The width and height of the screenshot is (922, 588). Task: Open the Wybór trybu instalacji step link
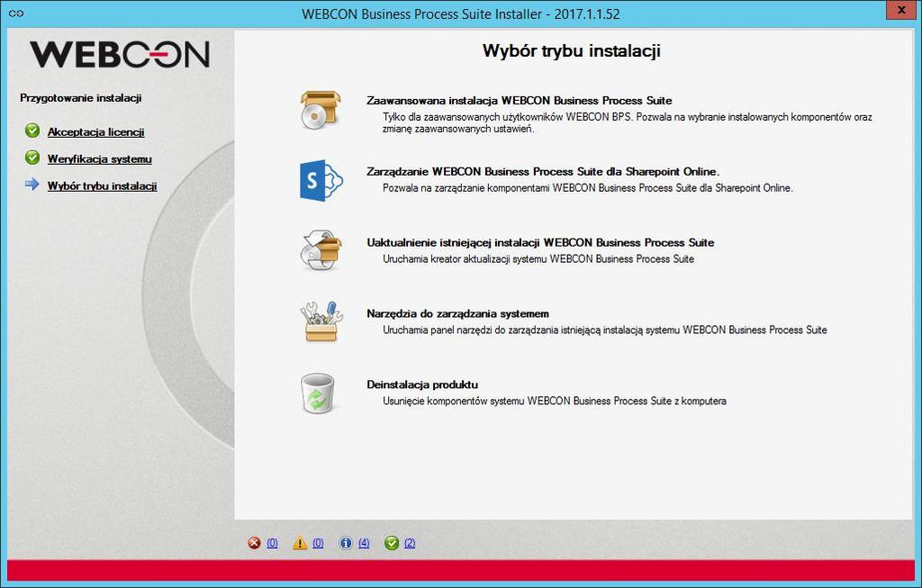tap(102, 185)
